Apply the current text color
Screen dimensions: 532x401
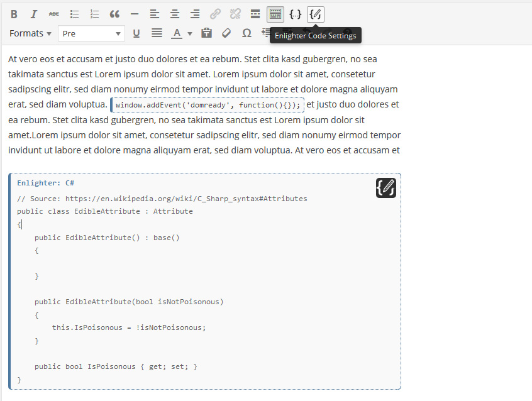177,33
